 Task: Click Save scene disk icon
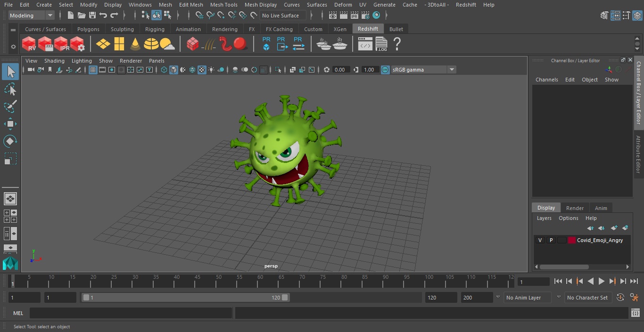pos(92,16)
